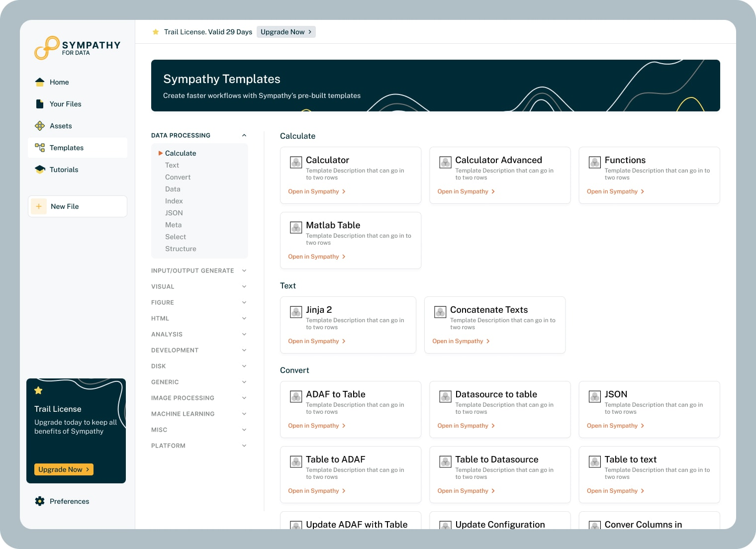Click the Concatenate Texts template icon
Image resolution: width=756 pixels, height=549 pixels.
click(440, 312)
